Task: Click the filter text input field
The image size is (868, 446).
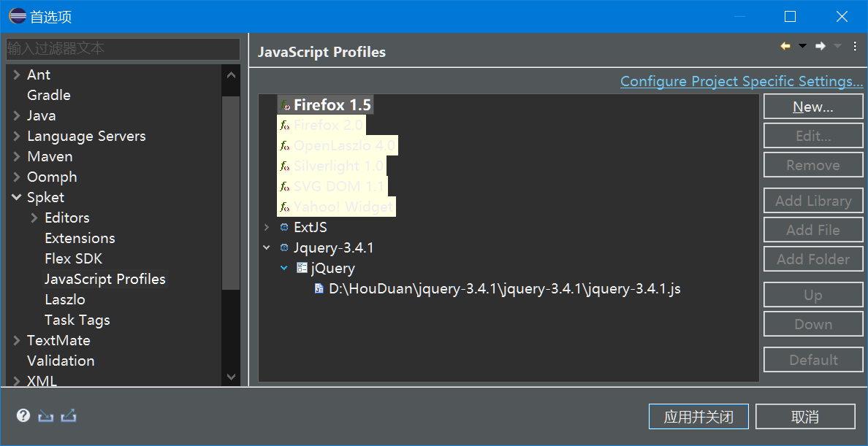Action: tap(123, 49)
